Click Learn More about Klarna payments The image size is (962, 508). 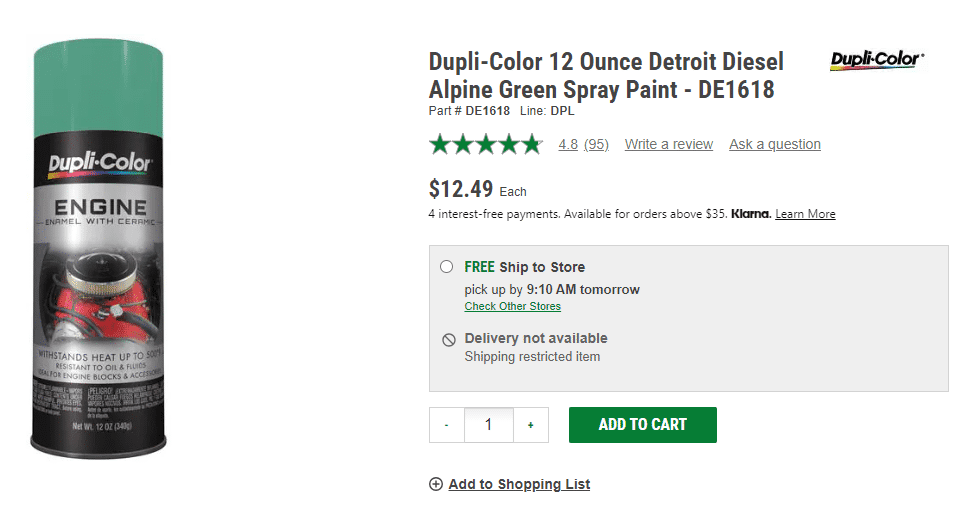805,214
